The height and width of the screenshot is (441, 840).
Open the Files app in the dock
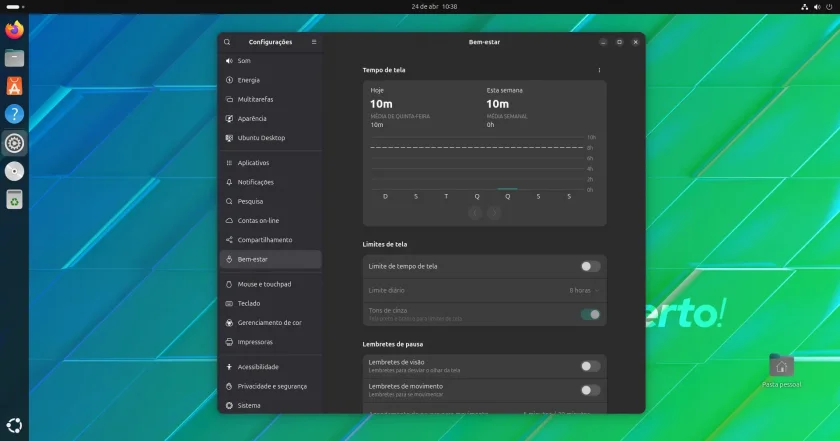click(14, 58)
